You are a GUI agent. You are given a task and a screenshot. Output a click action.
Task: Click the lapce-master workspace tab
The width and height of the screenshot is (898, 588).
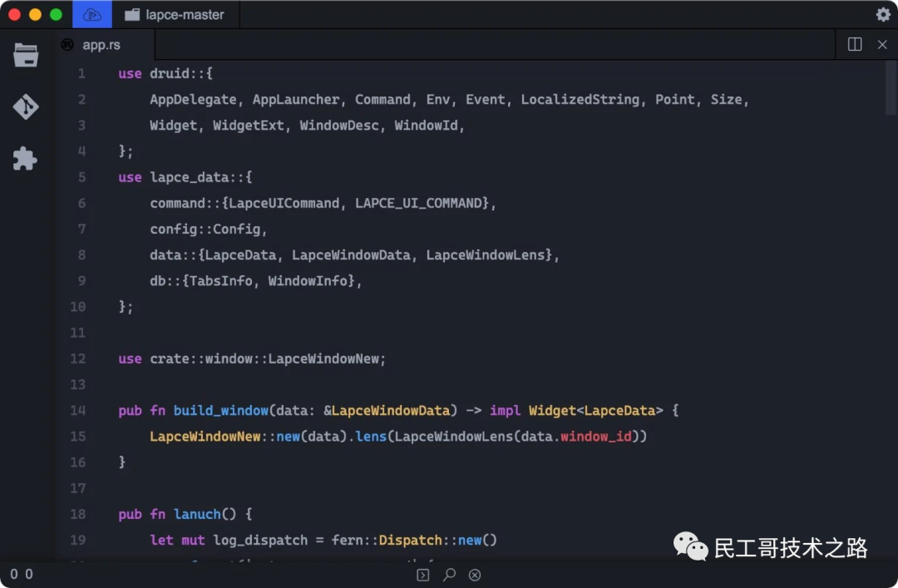[175, 14]
